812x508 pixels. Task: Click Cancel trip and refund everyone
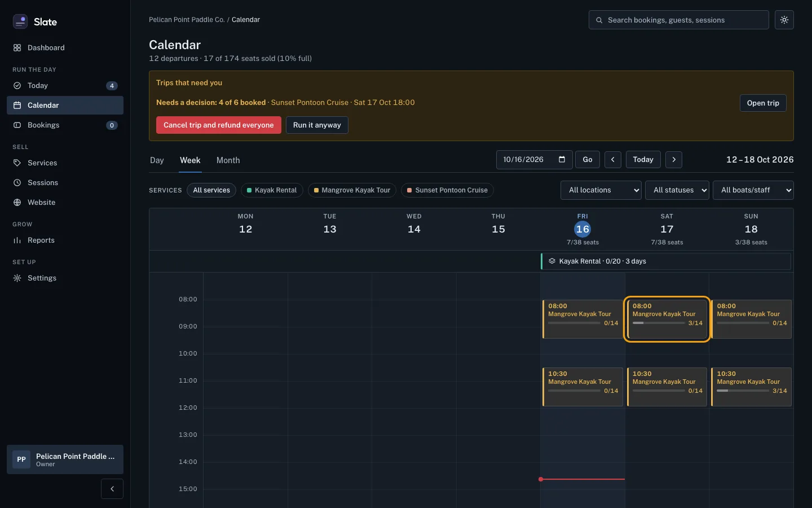click(x=219, y=125)
